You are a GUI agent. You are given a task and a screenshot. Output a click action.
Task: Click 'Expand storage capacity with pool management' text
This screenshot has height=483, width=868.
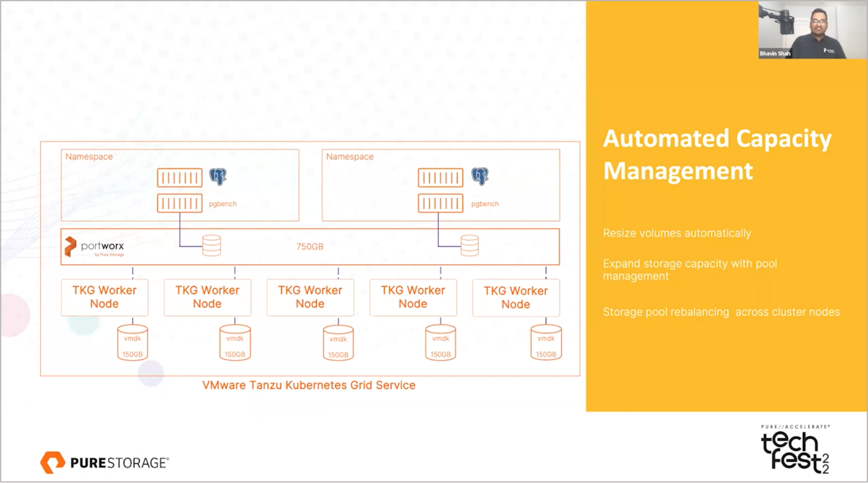[690, 270]
